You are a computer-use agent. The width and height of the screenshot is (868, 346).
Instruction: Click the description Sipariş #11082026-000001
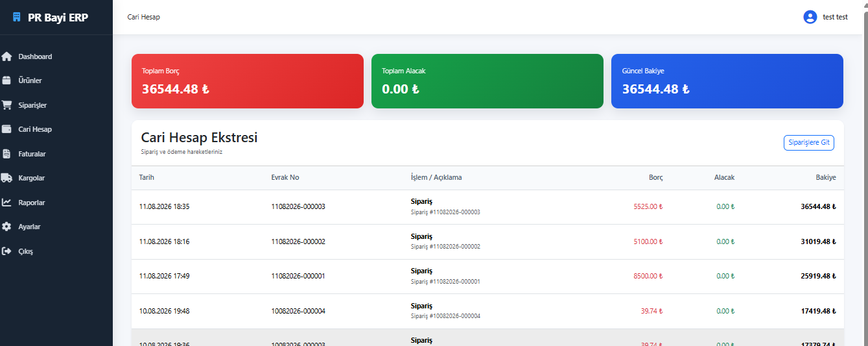tap(445, 282)
